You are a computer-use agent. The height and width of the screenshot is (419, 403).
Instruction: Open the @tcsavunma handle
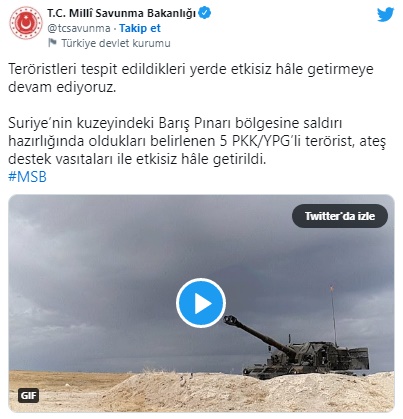click(x=79, y=28)
